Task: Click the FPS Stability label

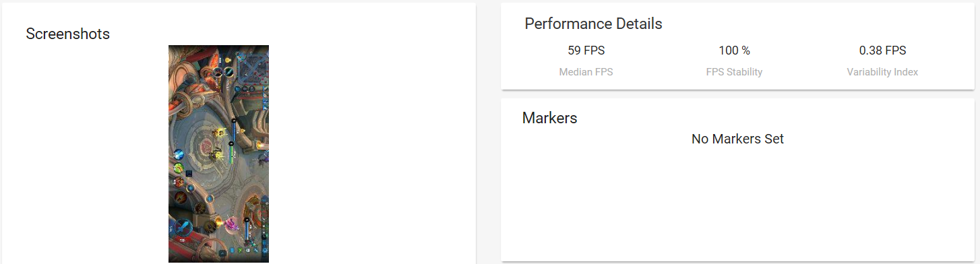Action: [734, 71]
